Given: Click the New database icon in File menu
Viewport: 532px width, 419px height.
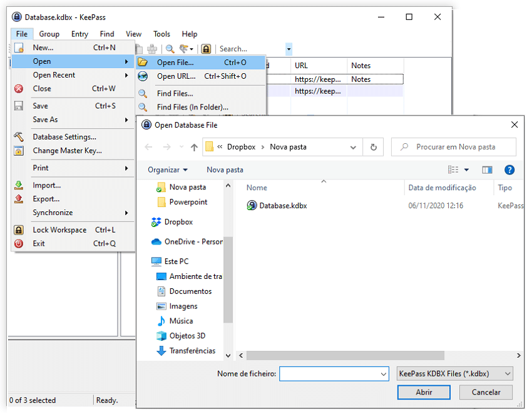Looking at the screenshot, I should (x=19, y=48).
